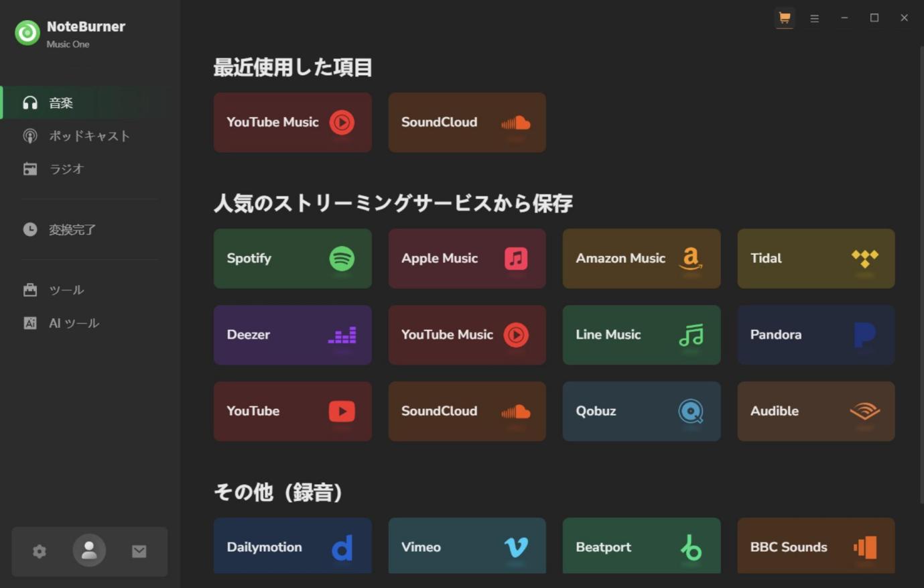The width and height of the screenshot is (924, 588).
Task: Click SoundCloud cloud icon in streaming section
Action: (x=516, y=411)
